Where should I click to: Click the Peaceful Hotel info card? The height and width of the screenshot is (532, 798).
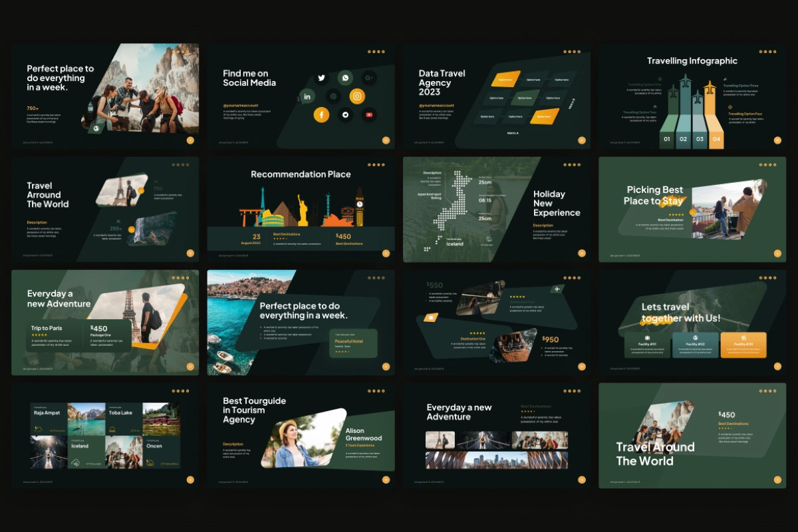353,343
